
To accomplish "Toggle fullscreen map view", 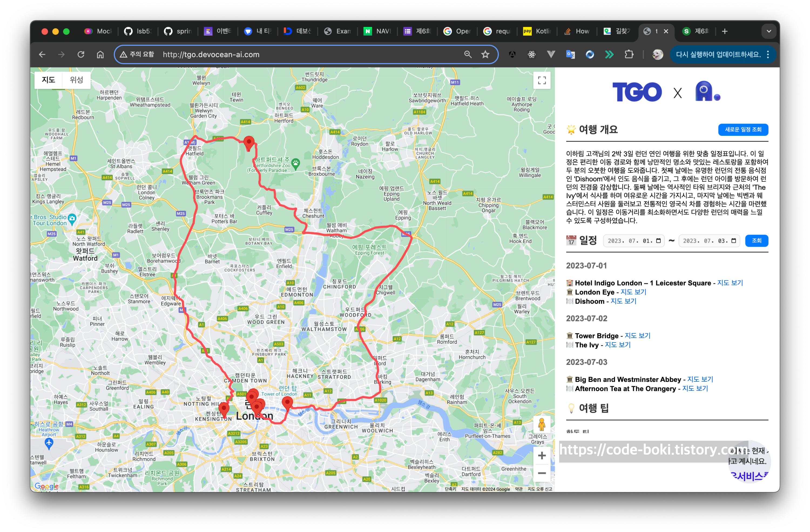I will [541, 80].
